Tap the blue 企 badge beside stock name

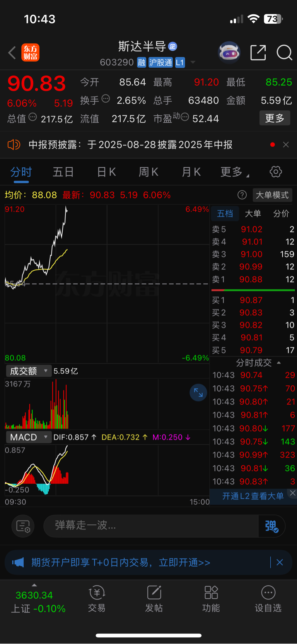173,46
